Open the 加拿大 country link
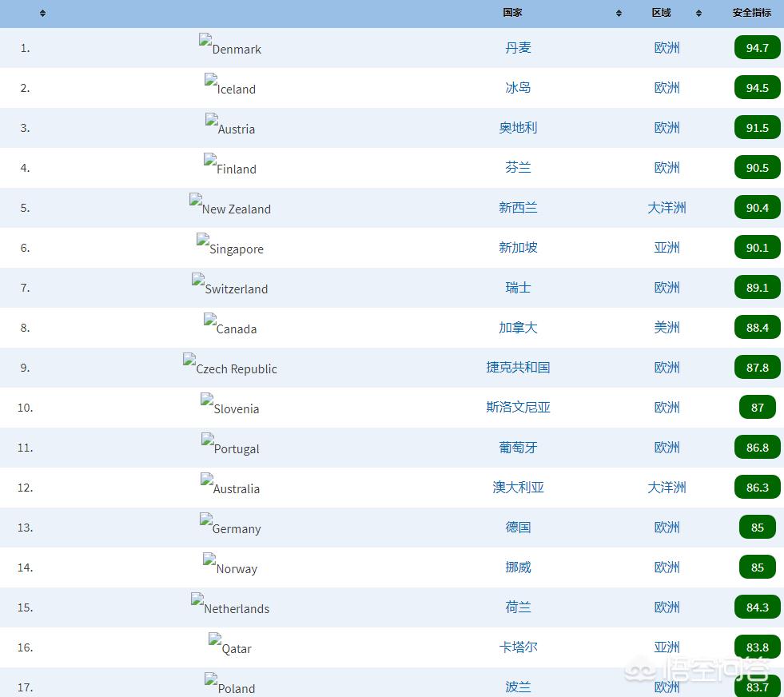The width and height of the screenshot is (784, 697). click(x=518, y=328)
